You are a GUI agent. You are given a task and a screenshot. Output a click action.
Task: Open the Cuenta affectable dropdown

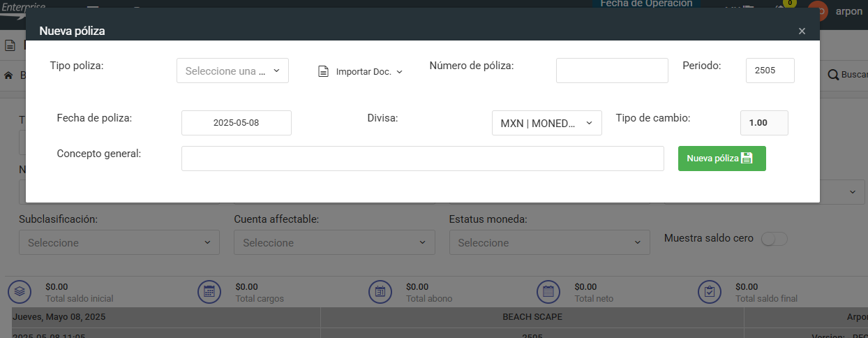334,242
